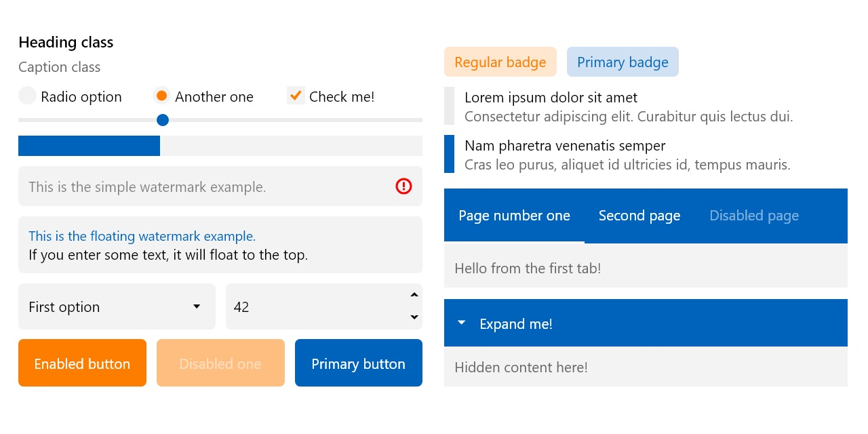Select the 'Lorem ipsum dolor sit amet' item
Viewport: 868px width, 434px height.
(x=627, y=106)
